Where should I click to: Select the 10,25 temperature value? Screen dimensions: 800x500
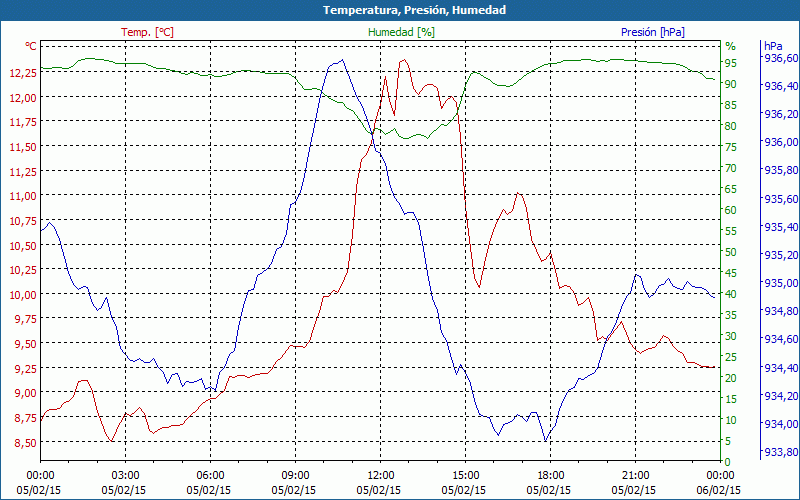[x=23, y=270]
